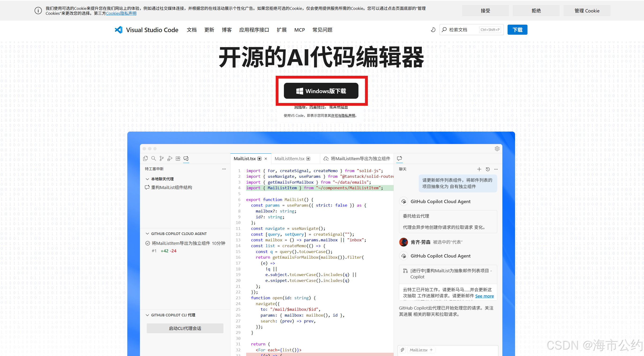Click the chat history clock icon

pyautogui.click(x=487, y=169)
